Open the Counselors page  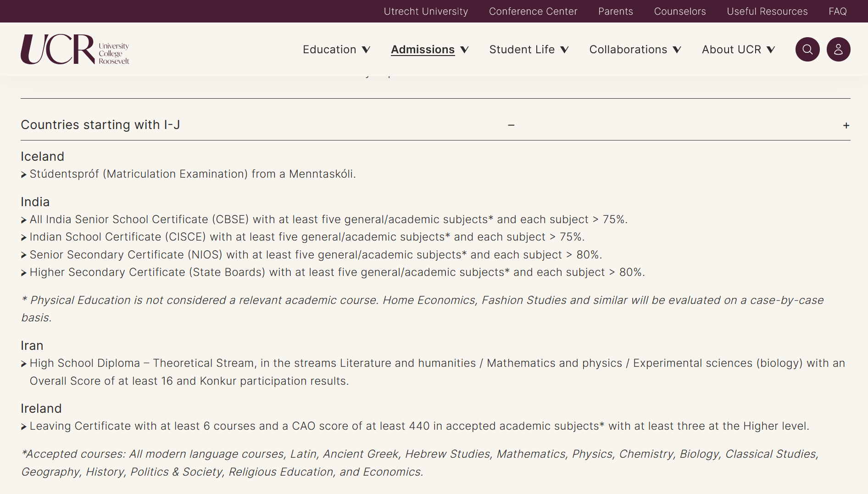(680, 11)
